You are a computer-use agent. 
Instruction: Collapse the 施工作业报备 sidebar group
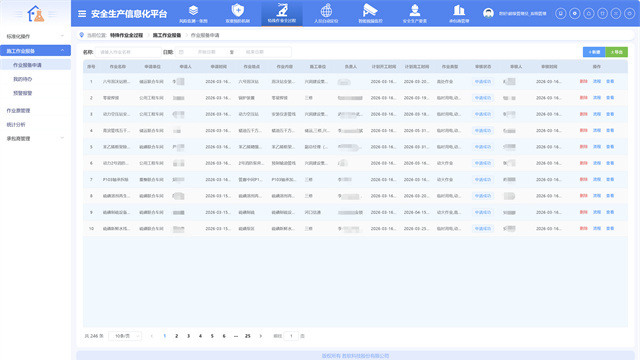36,51
